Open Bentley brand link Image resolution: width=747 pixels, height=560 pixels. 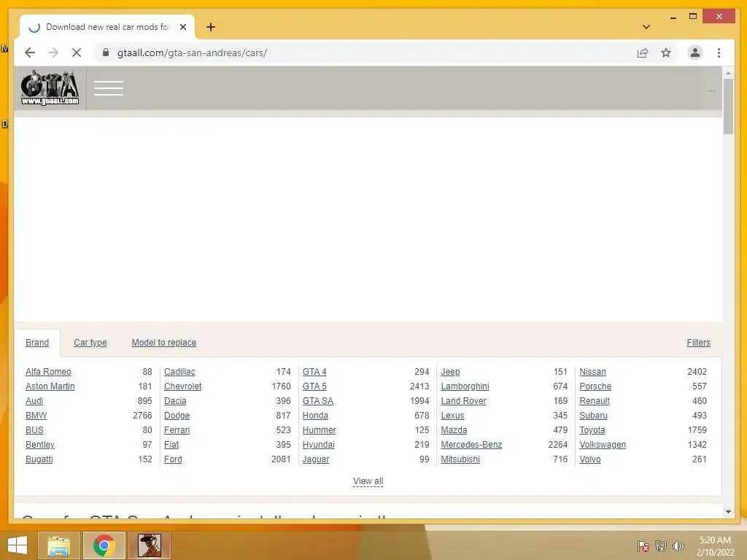tap(40, 445)
